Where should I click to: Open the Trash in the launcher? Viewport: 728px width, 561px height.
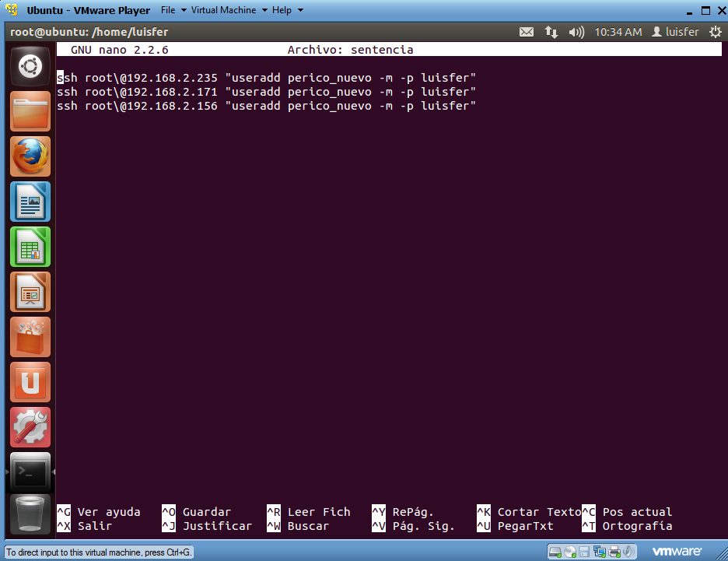(30, 514)
